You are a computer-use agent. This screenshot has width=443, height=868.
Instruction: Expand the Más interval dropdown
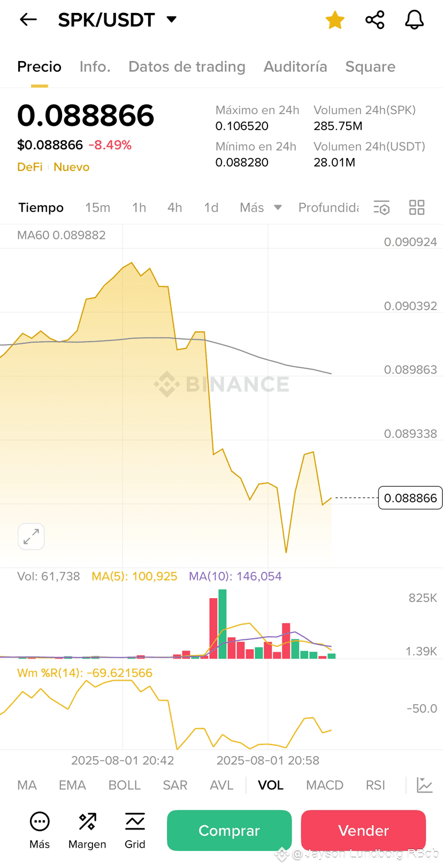261,207
